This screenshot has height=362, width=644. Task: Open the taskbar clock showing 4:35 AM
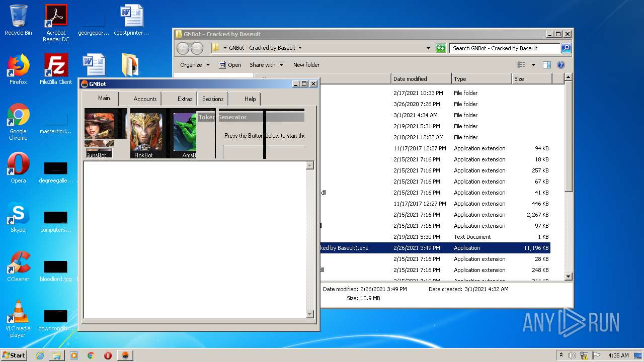pos(618,355)
